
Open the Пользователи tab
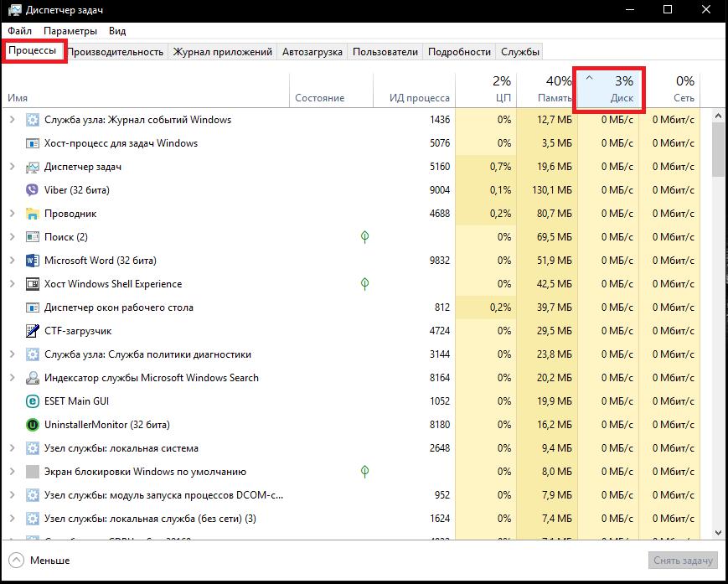(385, 52)
